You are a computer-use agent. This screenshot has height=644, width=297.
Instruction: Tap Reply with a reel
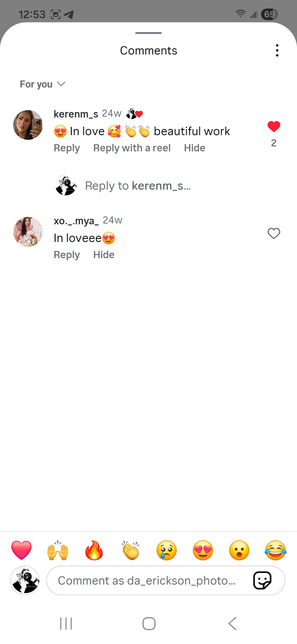click(132, 148)
